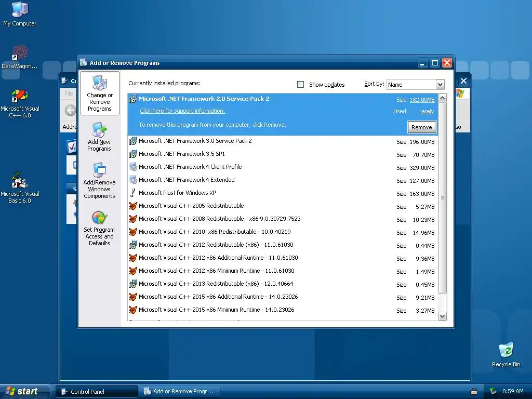Click the Visual C++ 2015 x86 Minimum Runtime icon

click(x=133, y=310)
